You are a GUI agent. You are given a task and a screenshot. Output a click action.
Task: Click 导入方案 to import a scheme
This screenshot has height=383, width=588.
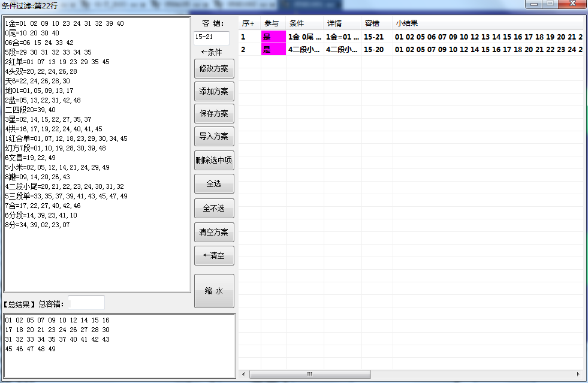[x=214, y=136]
